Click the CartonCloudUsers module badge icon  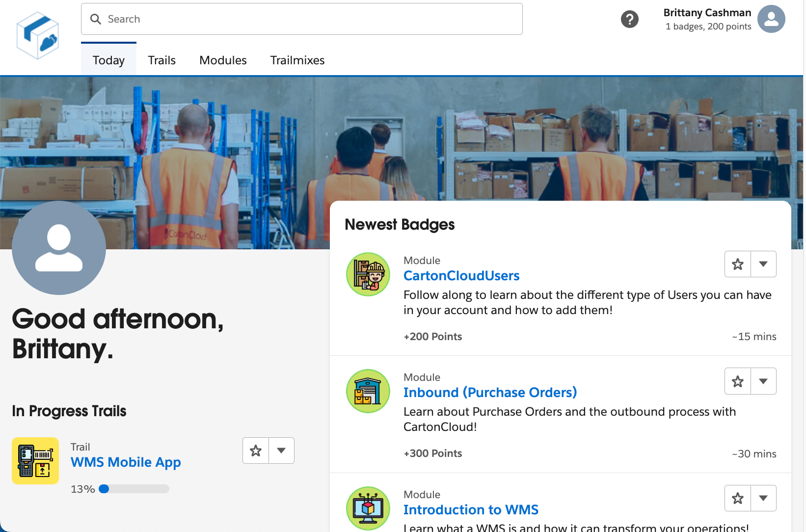tap(368, 274)
